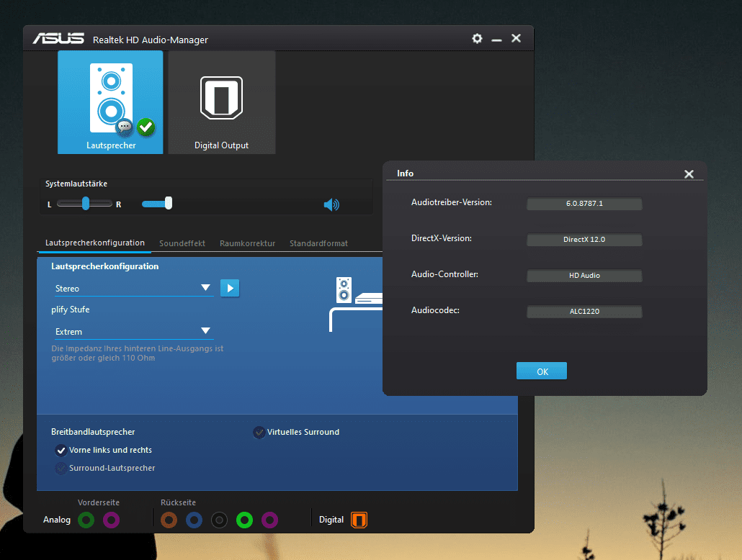Screen dimensions: 742x560
Task: Click the Analog label
Action: pyautogui.click(x=57, y=520)
